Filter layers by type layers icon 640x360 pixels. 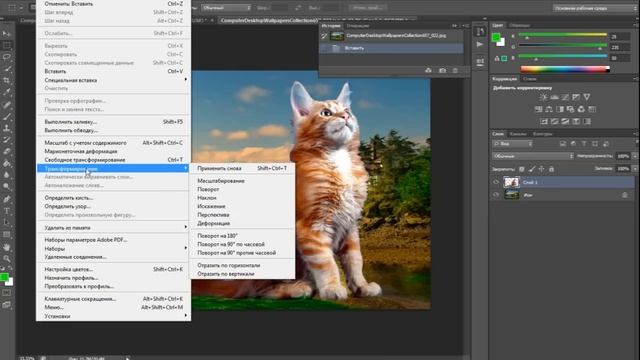584,144
